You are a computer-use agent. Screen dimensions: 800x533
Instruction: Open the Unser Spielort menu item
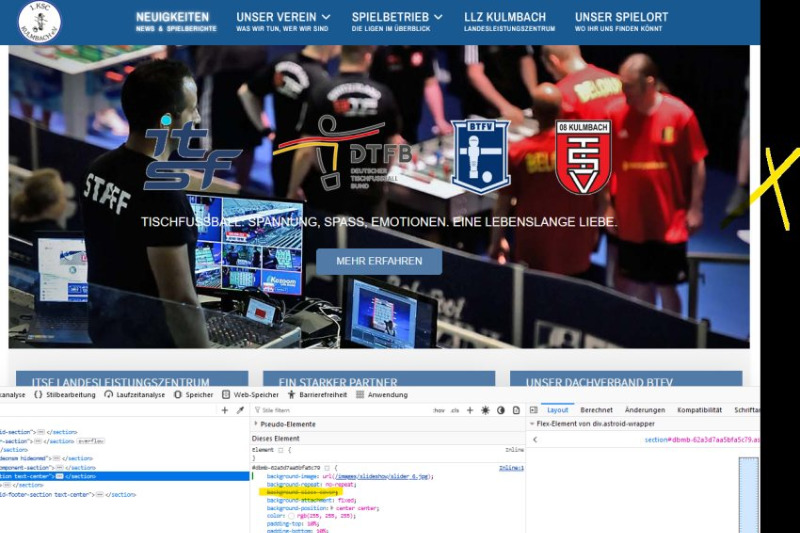(621, 22)
